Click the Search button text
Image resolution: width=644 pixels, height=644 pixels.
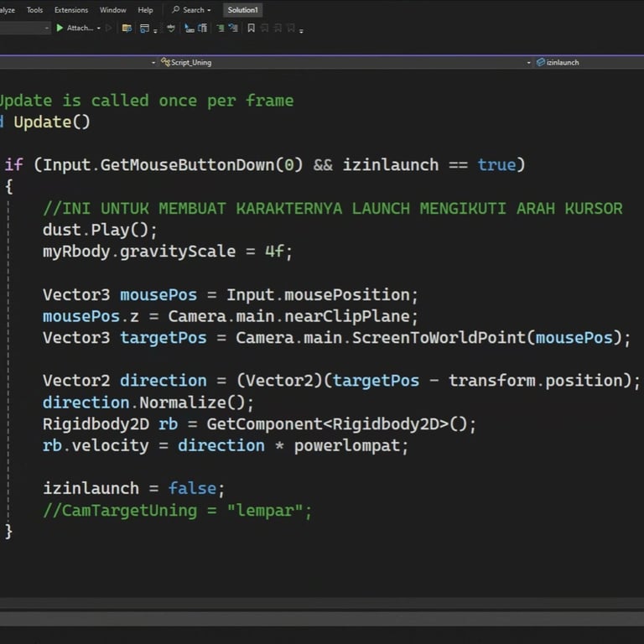click(194, 10)
